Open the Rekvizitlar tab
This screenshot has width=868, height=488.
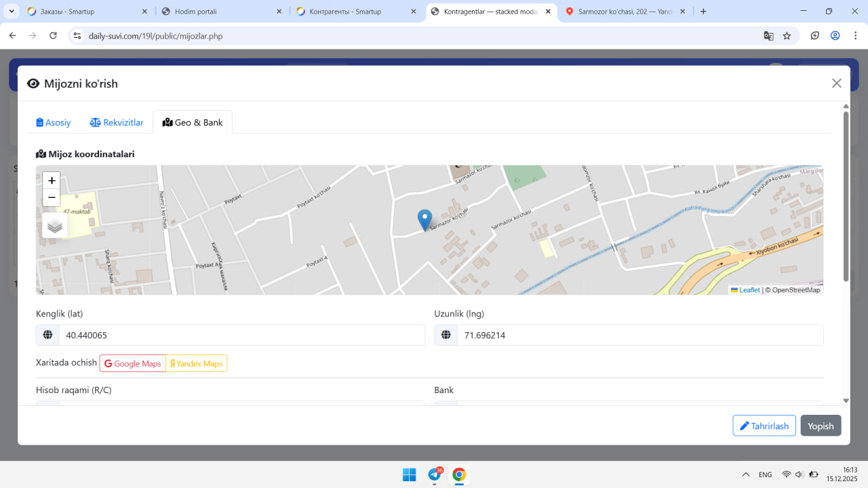click(x=117, y=123)
